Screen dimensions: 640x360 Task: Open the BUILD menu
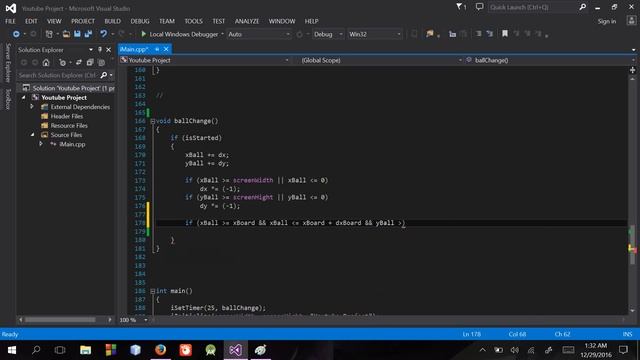pos(112,21)
